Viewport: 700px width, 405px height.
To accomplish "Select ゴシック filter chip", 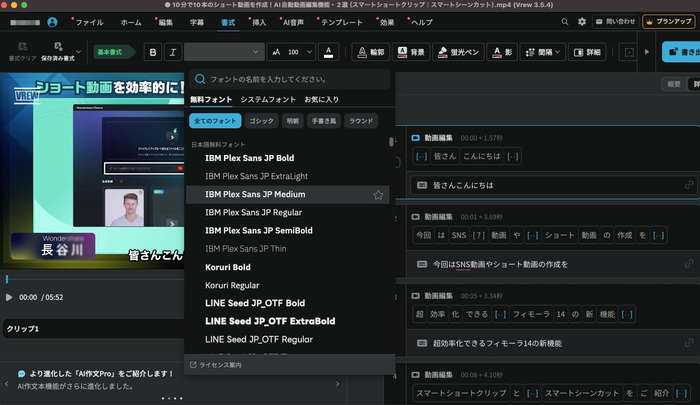I will pos(261,121).
